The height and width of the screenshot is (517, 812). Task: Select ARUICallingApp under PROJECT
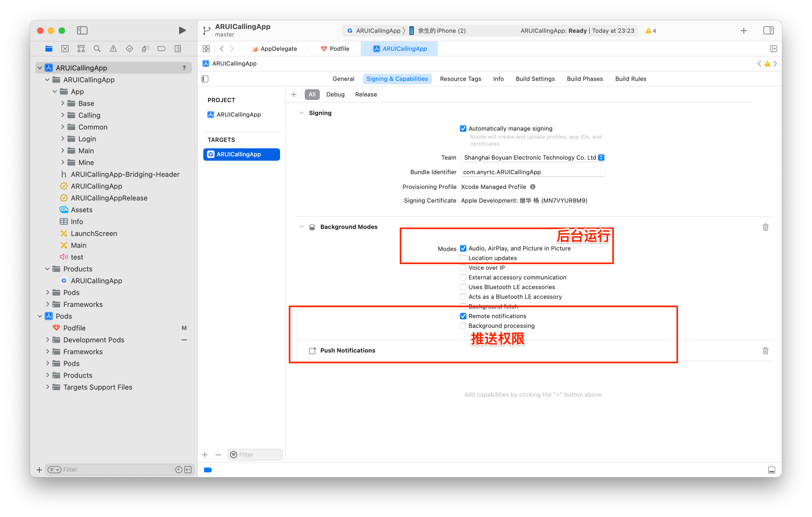[238, 115]
